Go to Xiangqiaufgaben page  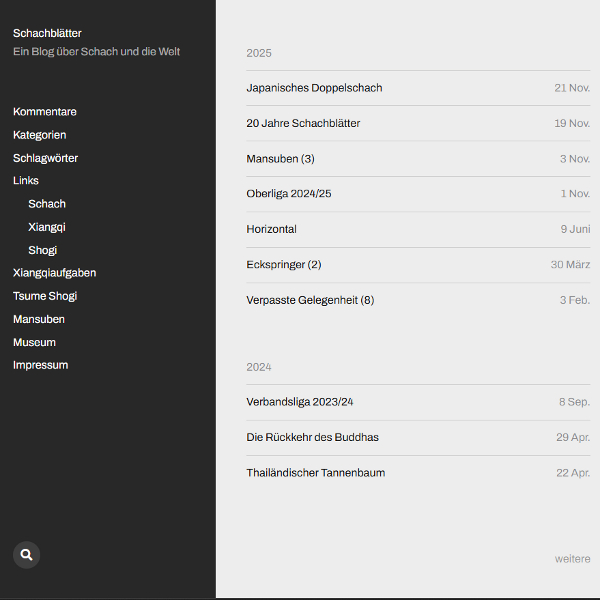(54, 273)
